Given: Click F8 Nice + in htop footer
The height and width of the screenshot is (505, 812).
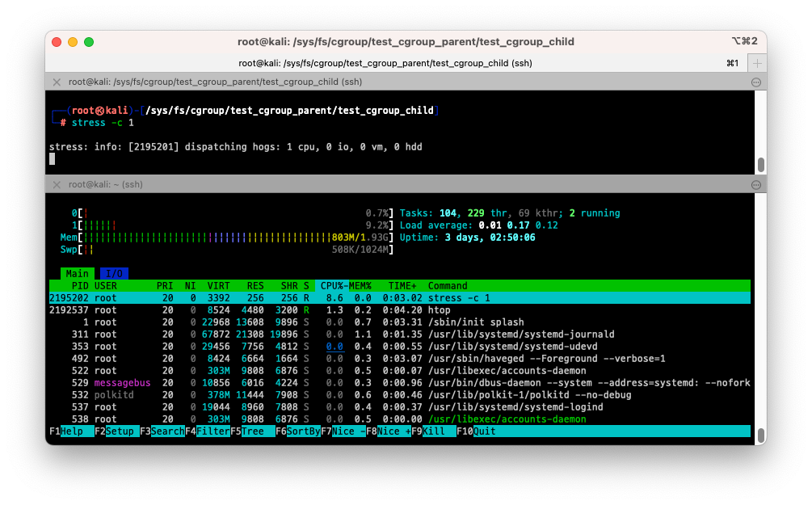Looking at the screenshot, I should [389, 431].
